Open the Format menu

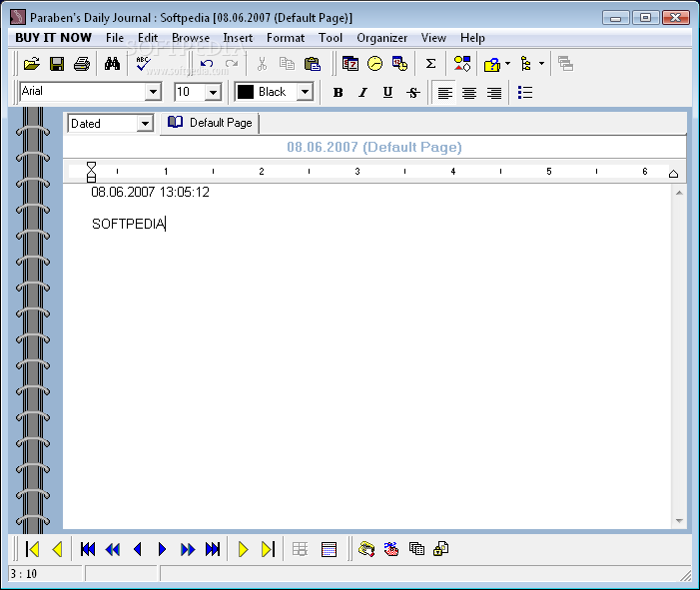point(286,38)
